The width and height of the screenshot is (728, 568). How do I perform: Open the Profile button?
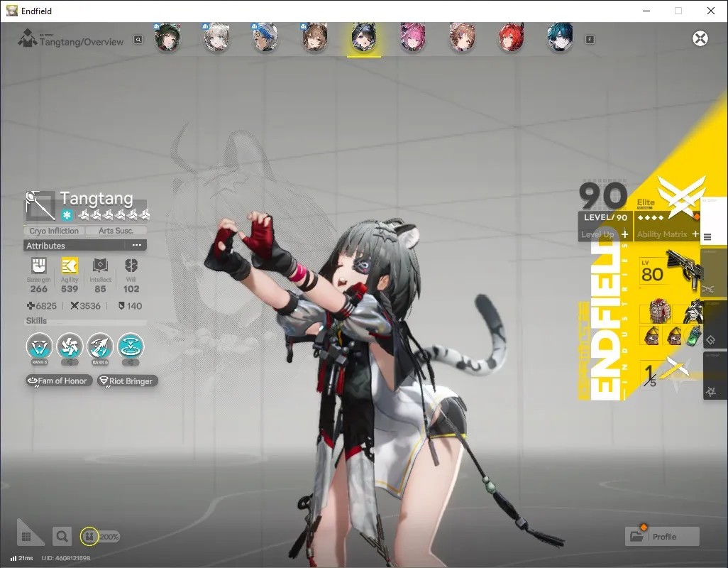pos(662,537)
